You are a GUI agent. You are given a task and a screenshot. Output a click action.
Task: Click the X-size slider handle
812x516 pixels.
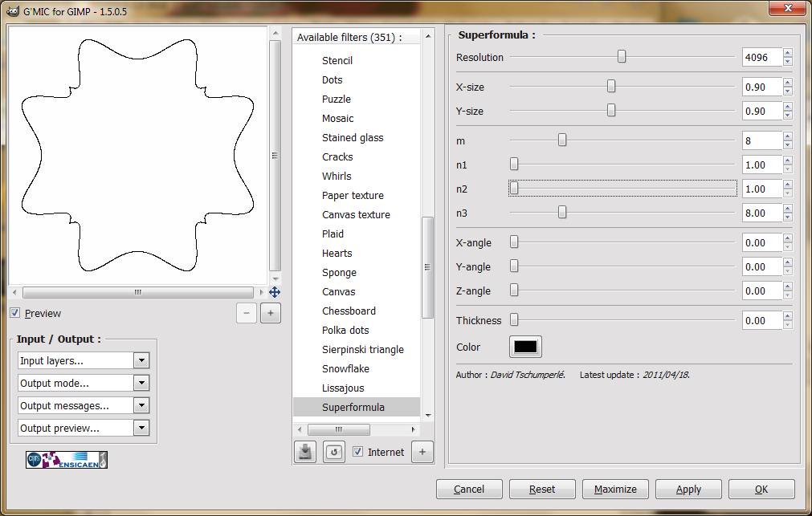click(x=611, y=86)
